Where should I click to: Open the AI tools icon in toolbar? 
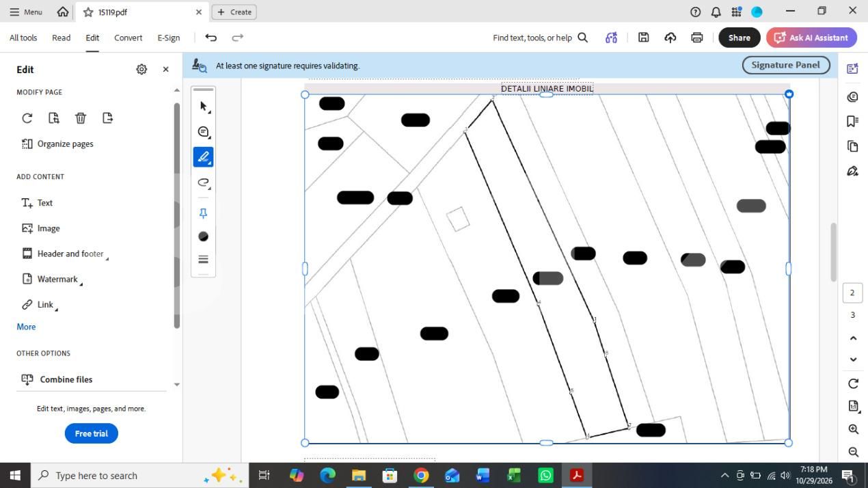tap(611, 38)
